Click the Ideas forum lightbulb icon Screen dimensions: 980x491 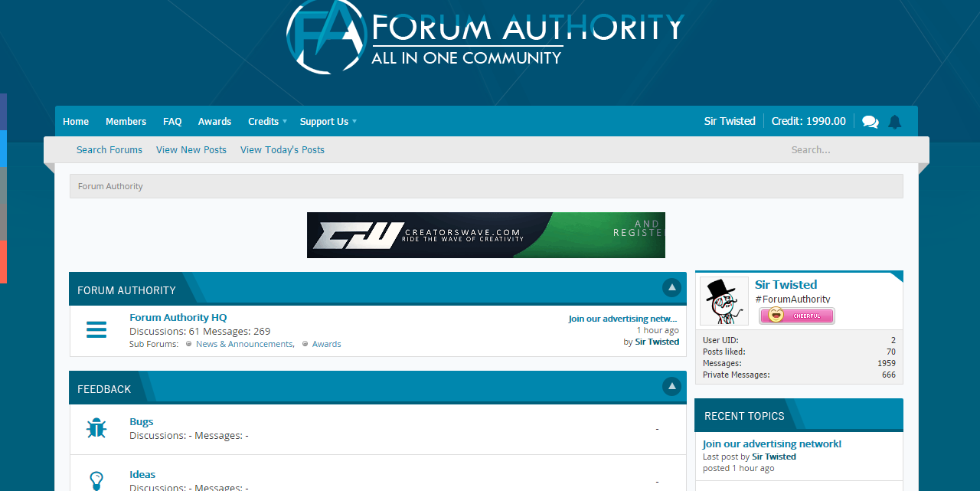pyautogui.click(x=96, y=480)
